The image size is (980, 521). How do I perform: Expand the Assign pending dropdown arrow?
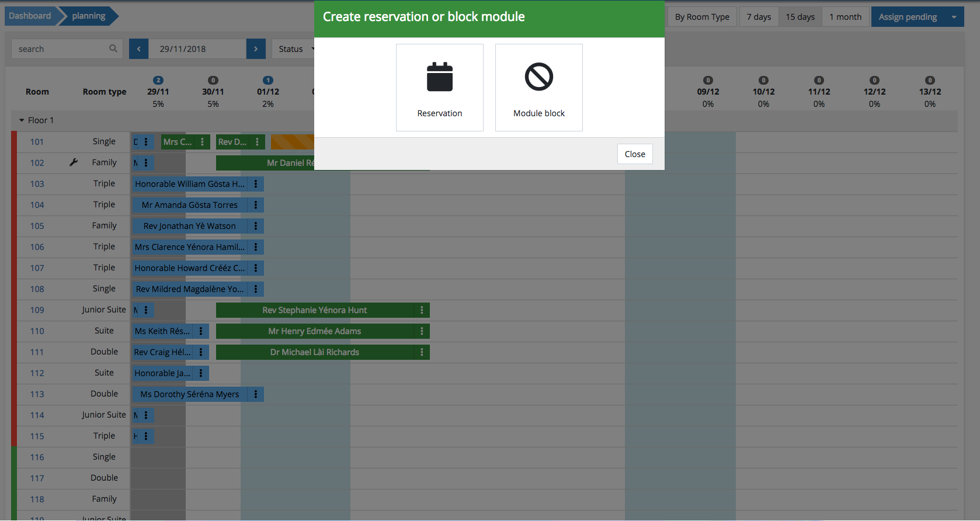tap(954, 17)
